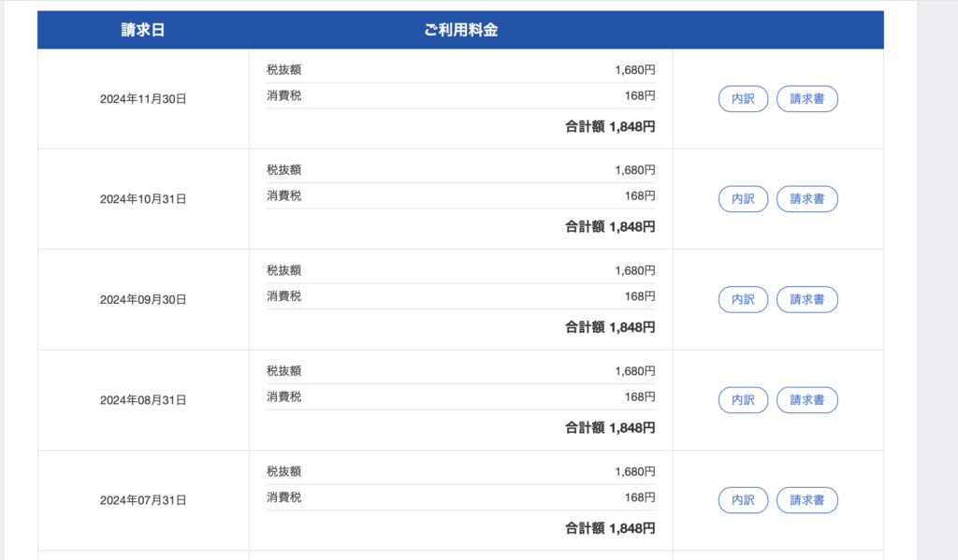This screenshot has height=560, width=958.
Task: Select the date 2024年10月31日
Action: [x=143, y=199]
